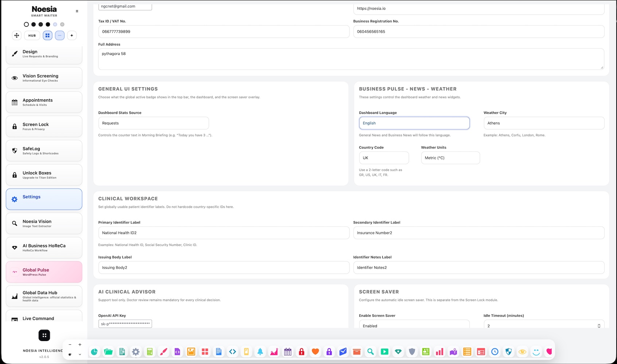The height and width of the screenshot is (364, 617).
Task: Open Noesia Vision Image Text Extractor
Action: coord(44,223)
